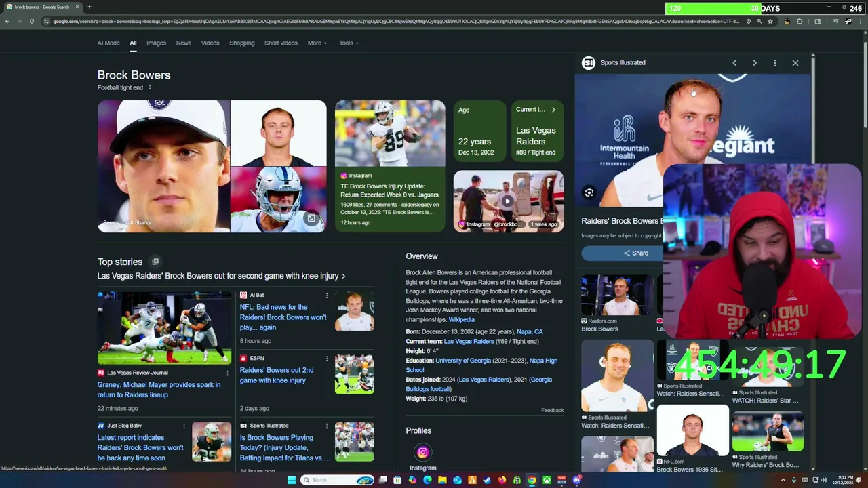Open Napa, CA birthplace link

click(530, 331)
